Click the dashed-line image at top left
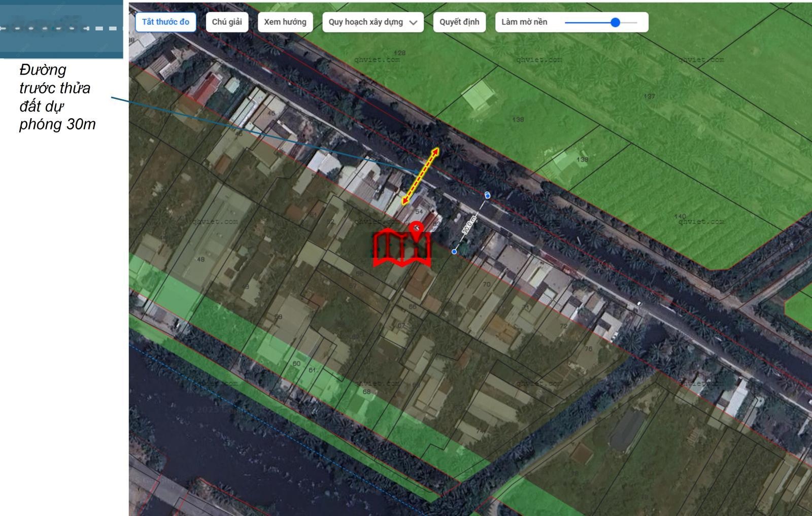Viewport: 812px width, 516px height. tap(61, 28)
